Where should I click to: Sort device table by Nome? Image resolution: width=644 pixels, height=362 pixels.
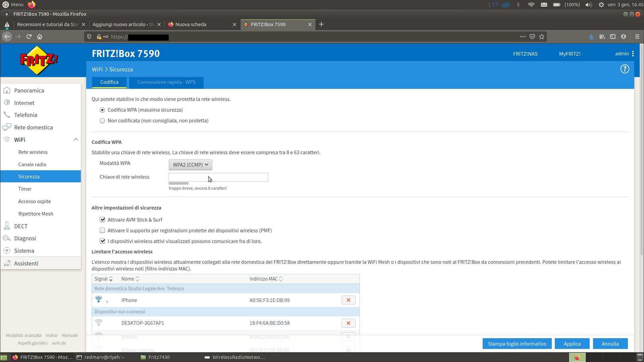coord(130,279)
